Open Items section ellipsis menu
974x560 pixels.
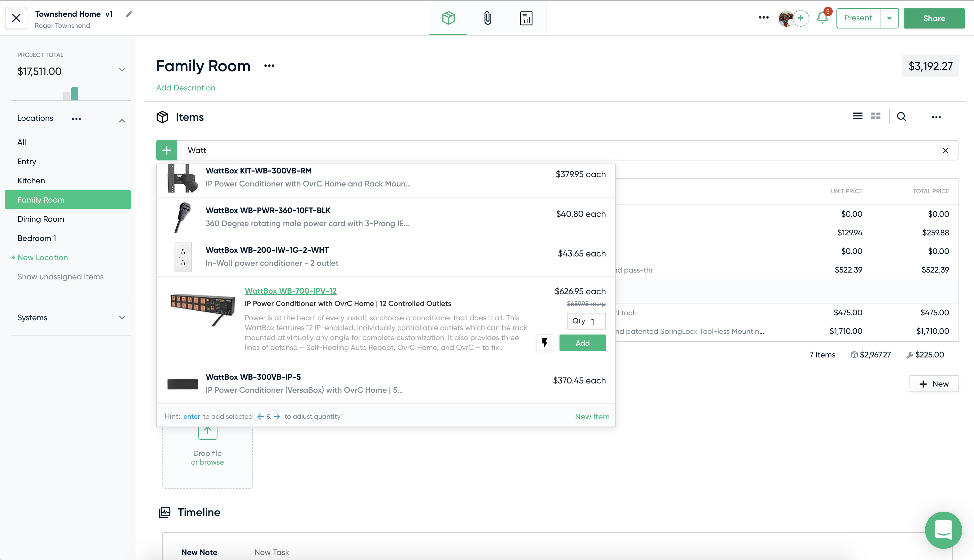[936, 117]
